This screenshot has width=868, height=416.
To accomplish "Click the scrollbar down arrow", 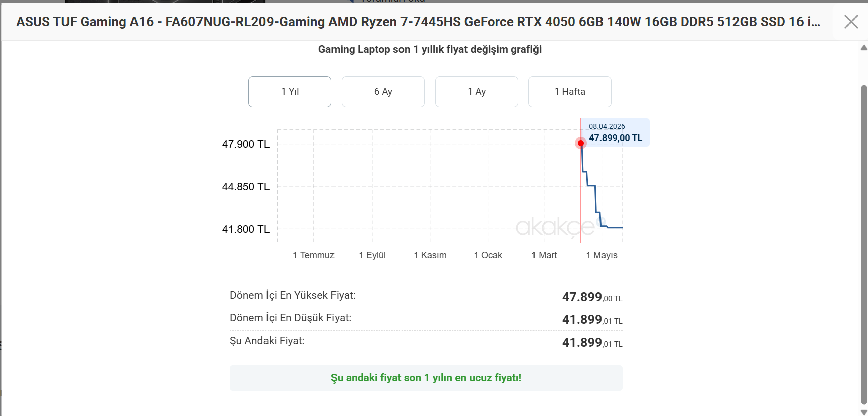I will click(x=864, y=412).
